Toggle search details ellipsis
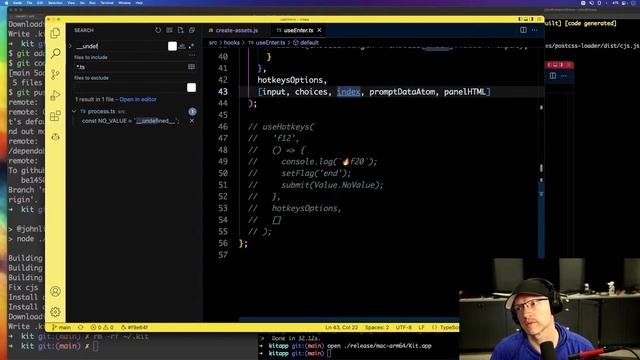The image size is (640, 360). click(192, 55)
